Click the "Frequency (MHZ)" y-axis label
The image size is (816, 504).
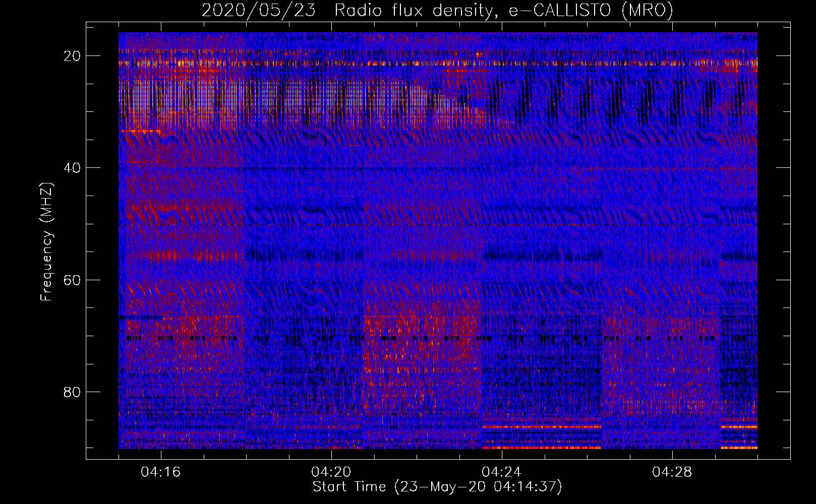46,242
